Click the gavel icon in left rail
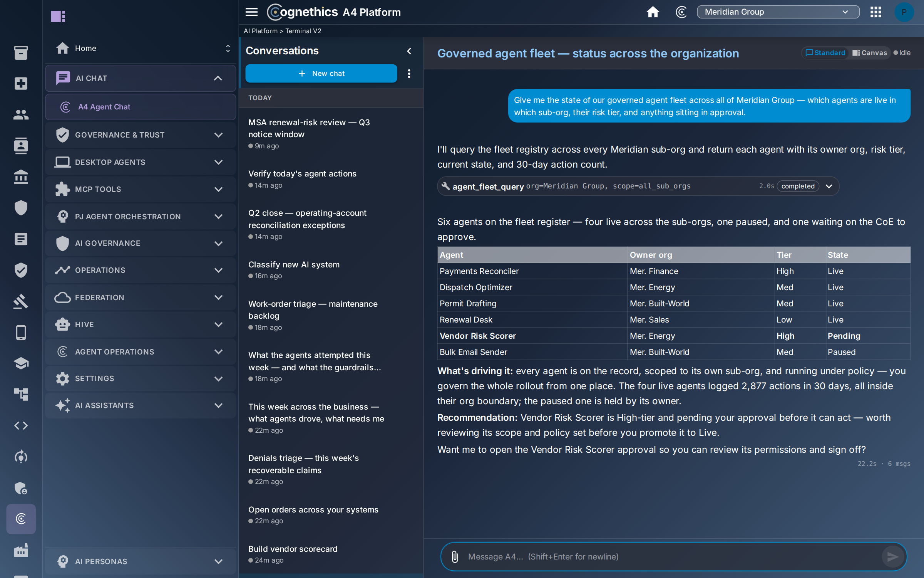This screenshot has width=924, height=578. pos(21,301)
